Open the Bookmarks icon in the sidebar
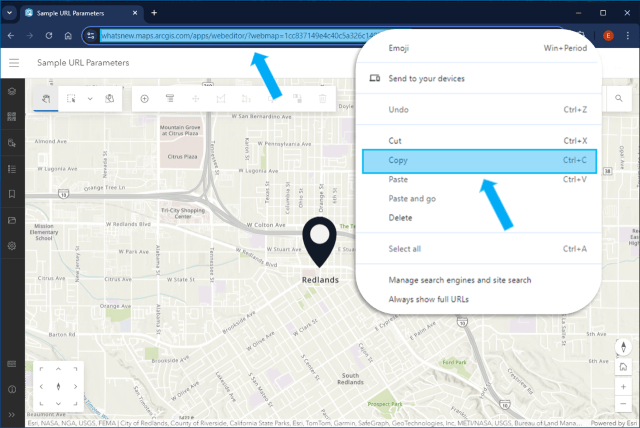This screenshot has height=428, width=640. click(12, 194)
